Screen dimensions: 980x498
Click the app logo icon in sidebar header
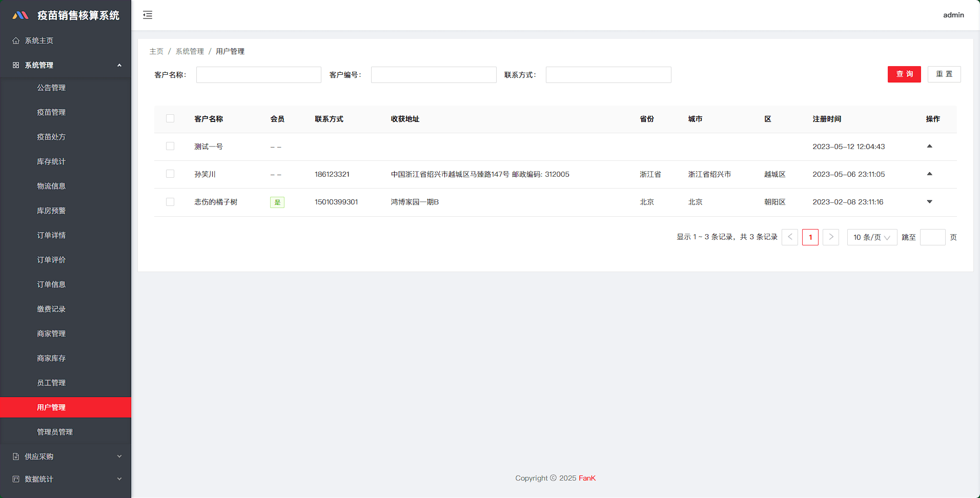[21, 15]
